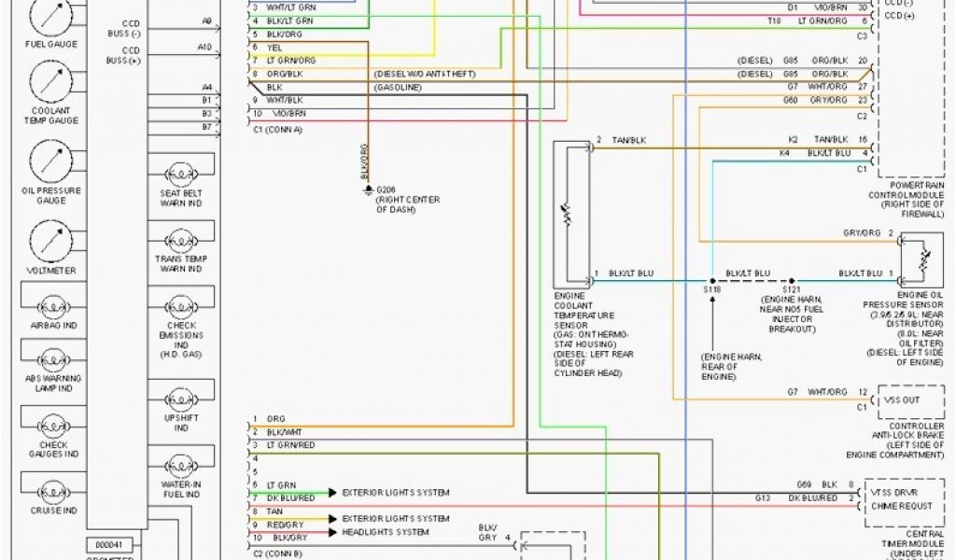Select the voltmeter gauge symbol
The image size is (956, 560).
pyautogui.click(x=51, y=243)
